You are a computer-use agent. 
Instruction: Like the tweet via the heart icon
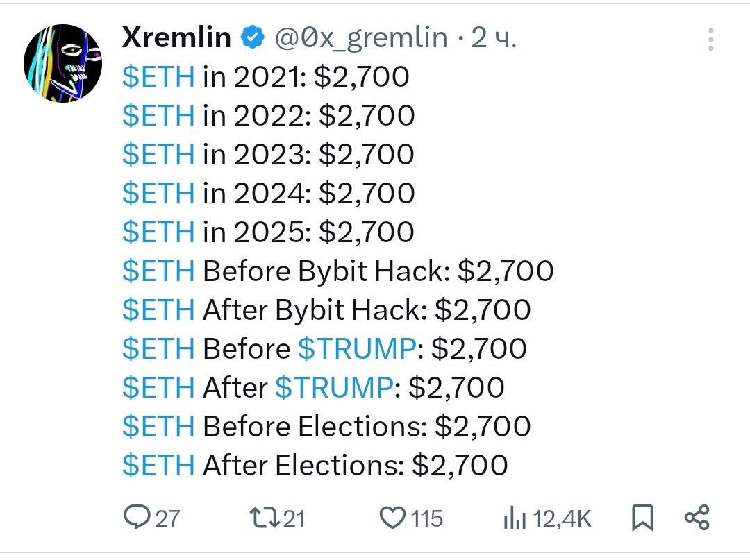[x=392, y=518]
